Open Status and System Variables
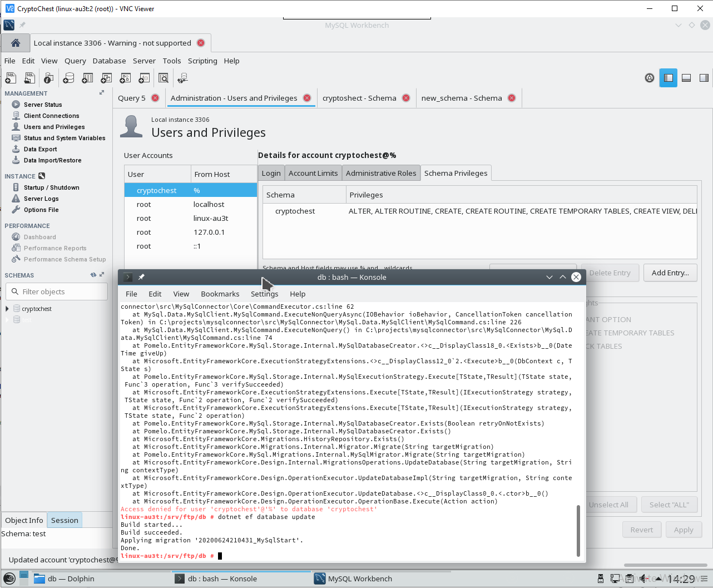Viewport: 713px width, 588px height. [x=65, y=138]
